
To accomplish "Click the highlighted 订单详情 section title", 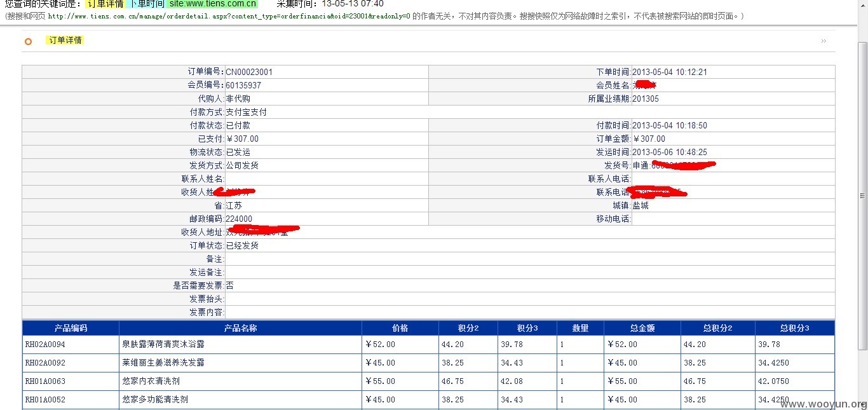I will [x=65, y=40].
